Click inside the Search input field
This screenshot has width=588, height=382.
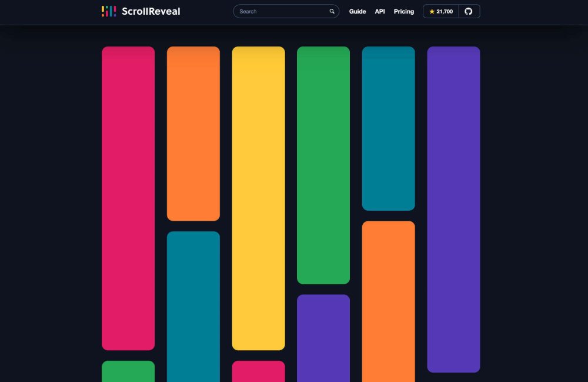pyautogui.click(x=276, y=11)
